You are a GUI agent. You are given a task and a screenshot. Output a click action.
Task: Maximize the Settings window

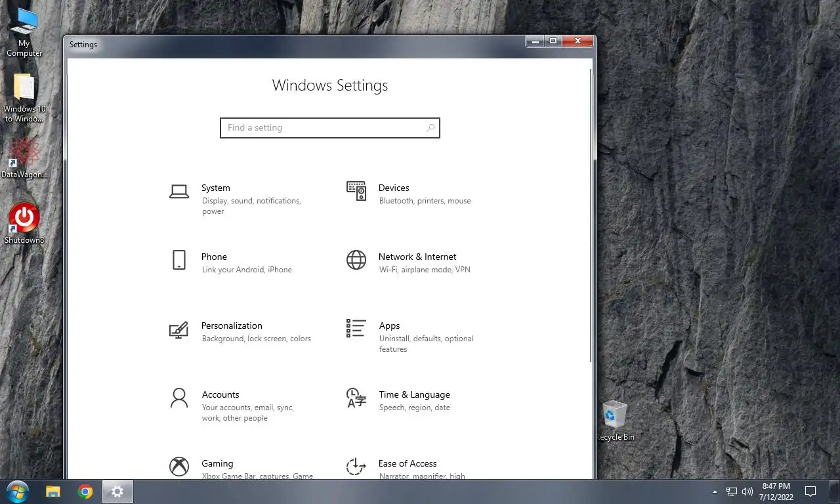tap(553, 41)
